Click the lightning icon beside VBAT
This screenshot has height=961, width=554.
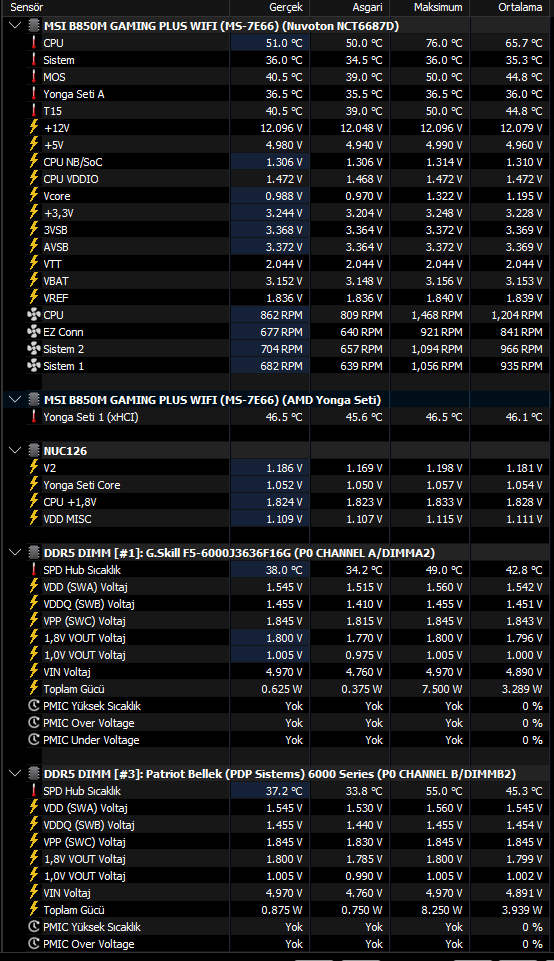[x=34, y=281]
